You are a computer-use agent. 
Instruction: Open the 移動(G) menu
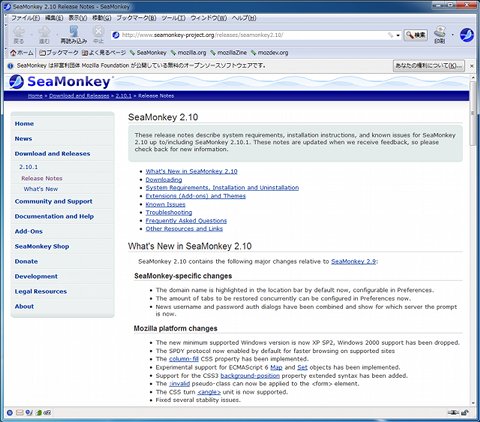[101, 18]
